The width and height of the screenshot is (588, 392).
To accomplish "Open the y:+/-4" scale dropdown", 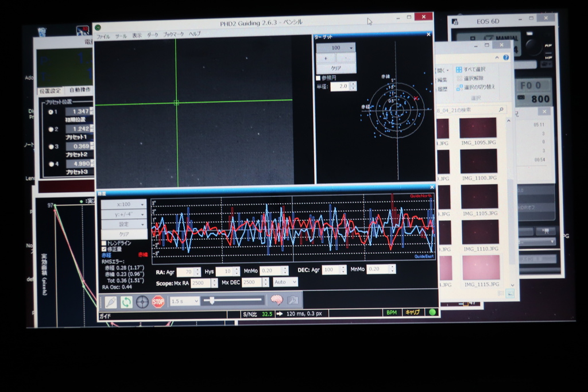I will click(x=123, y=214).
